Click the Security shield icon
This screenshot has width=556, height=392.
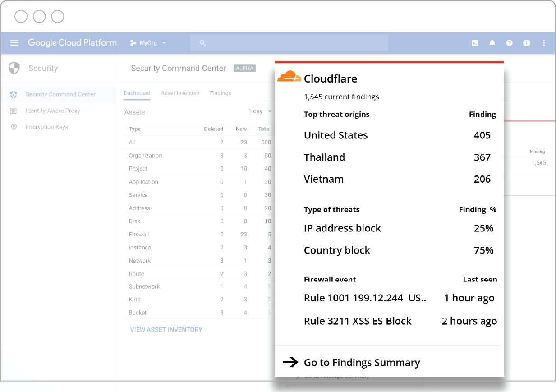point(14,68)
